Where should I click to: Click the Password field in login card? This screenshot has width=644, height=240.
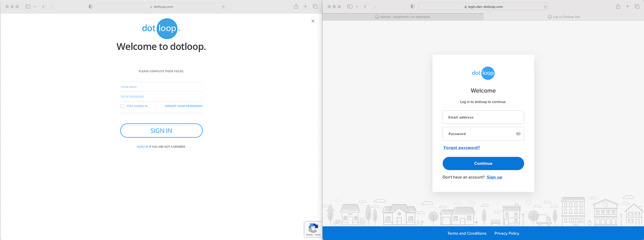(483, 134)
